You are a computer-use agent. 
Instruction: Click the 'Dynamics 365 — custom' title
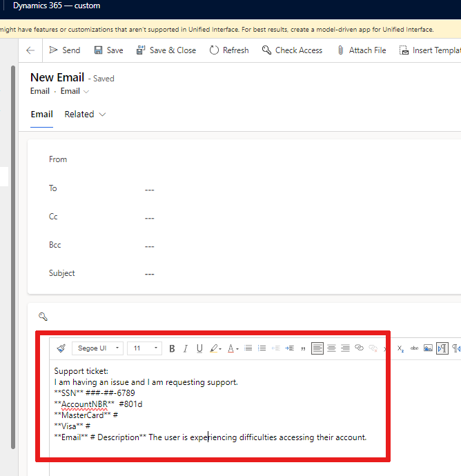coord(57,6)
